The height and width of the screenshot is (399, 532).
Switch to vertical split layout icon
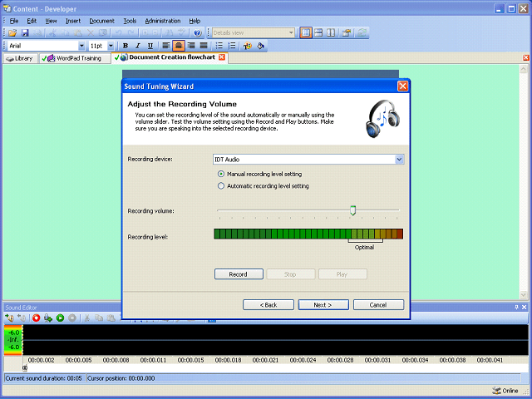[331, 33]
